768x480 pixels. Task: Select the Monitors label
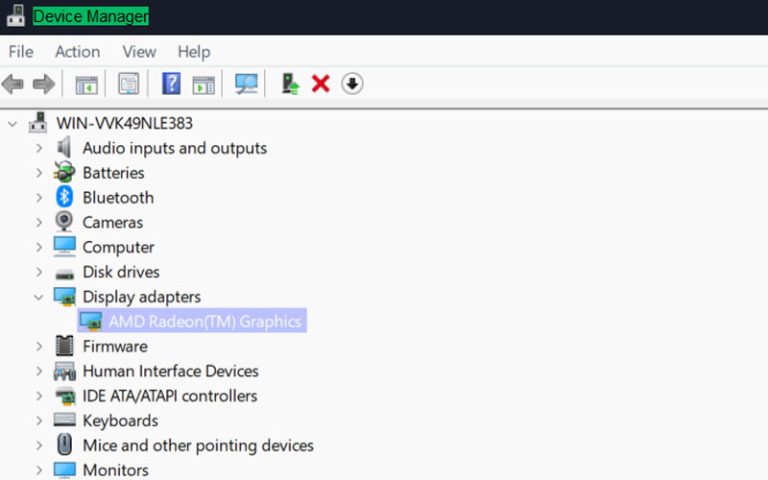(116, 470)
